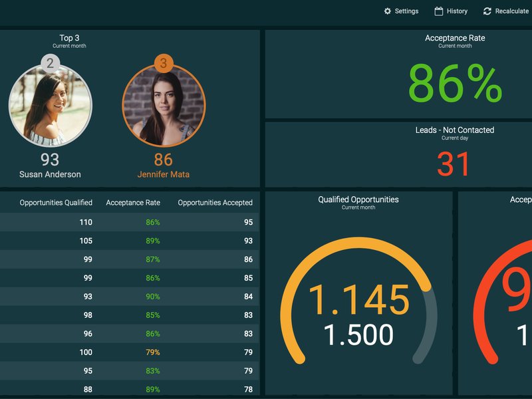The height and width of the screenshot is (399, 532).
Task: Click the 89% rate in the 88 row
Action: (x=153, y=390)
